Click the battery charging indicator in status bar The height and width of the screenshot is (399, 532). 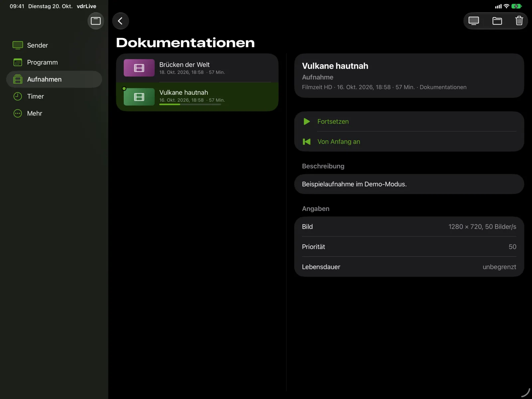pos(516,6)
